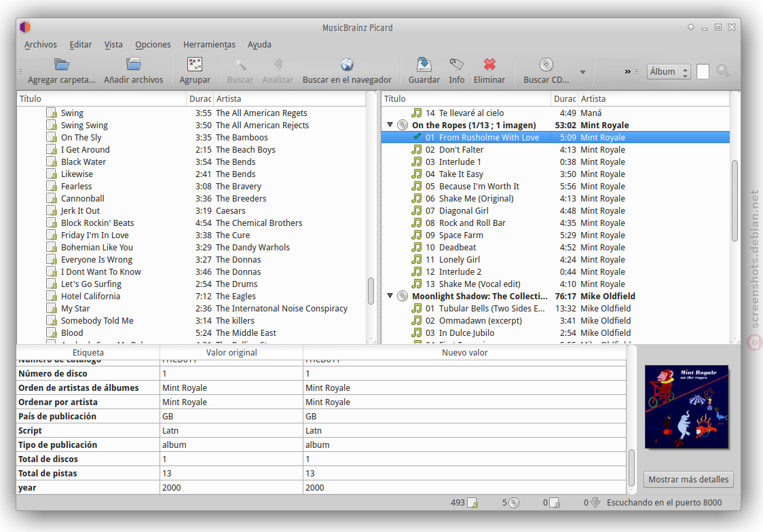This screenshot has height=532, width=763.
Task: Select the file Somebody Told Me
Action: coord(97,320)
